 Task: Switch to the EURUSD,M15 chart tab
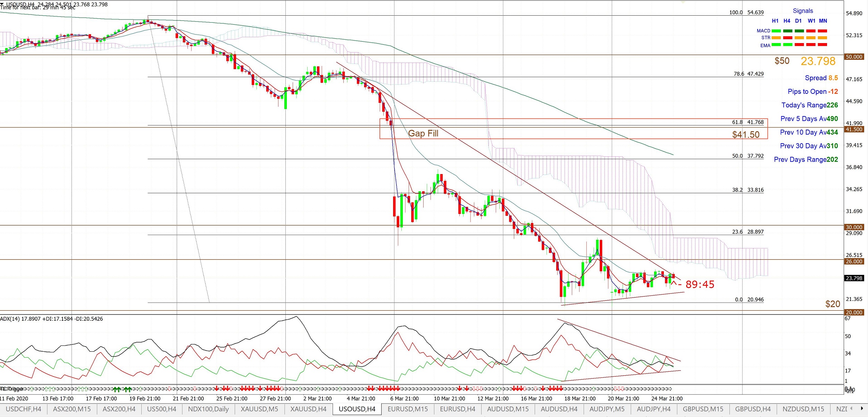pyautogui.click(x=408, y=409)
